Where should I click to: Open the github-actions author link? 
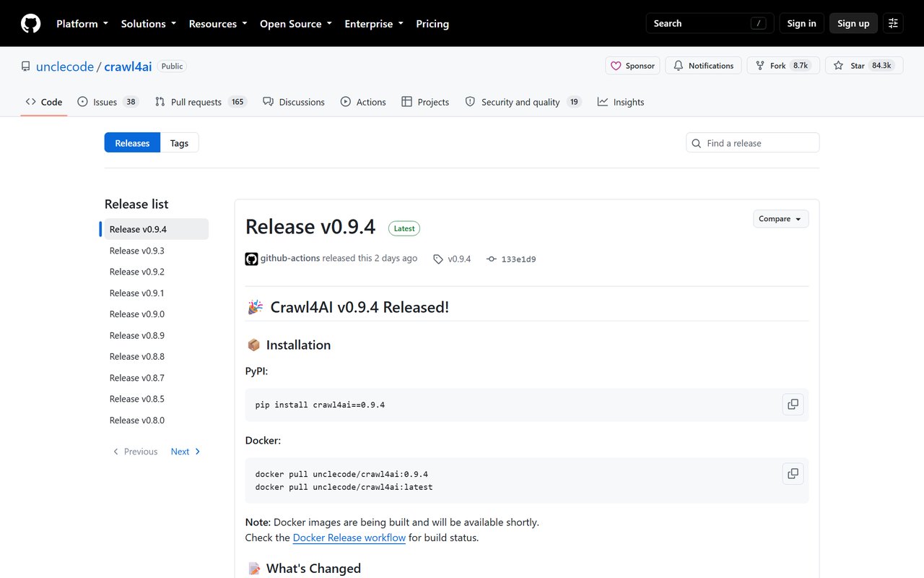290,258
